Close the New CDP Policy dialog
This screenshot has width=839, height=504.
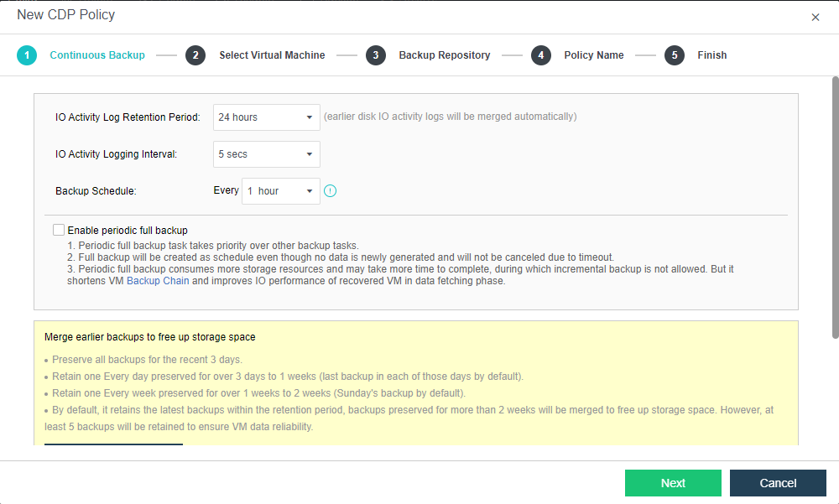pos(816,17)
